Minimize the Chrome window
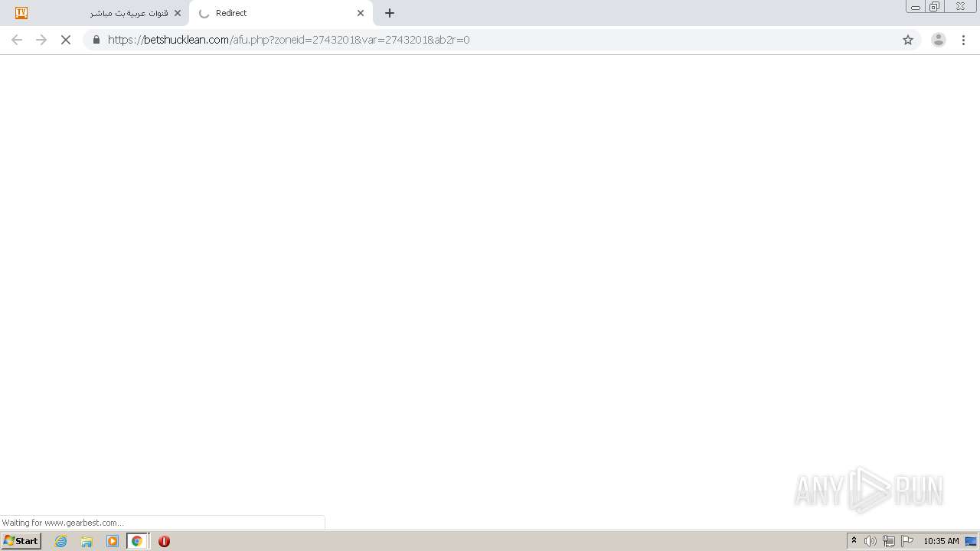 916,7
